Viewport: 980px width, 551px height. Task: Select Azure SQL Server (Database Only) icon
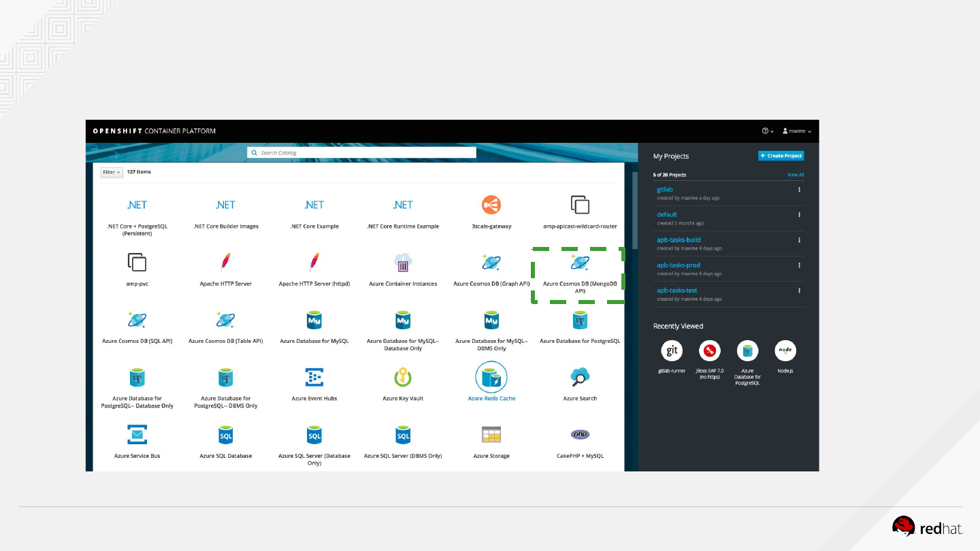coord(314,435)
